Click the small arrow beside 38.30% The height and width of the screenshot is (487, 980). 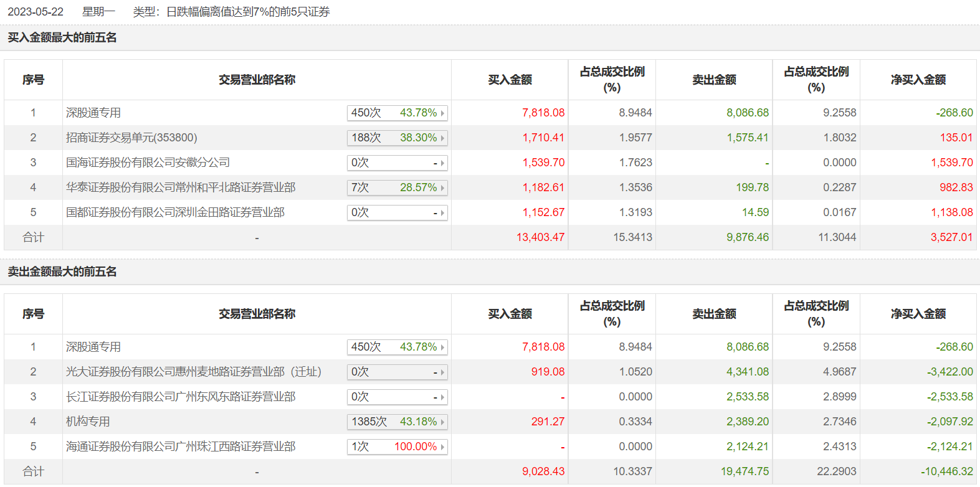click(442, 138)
